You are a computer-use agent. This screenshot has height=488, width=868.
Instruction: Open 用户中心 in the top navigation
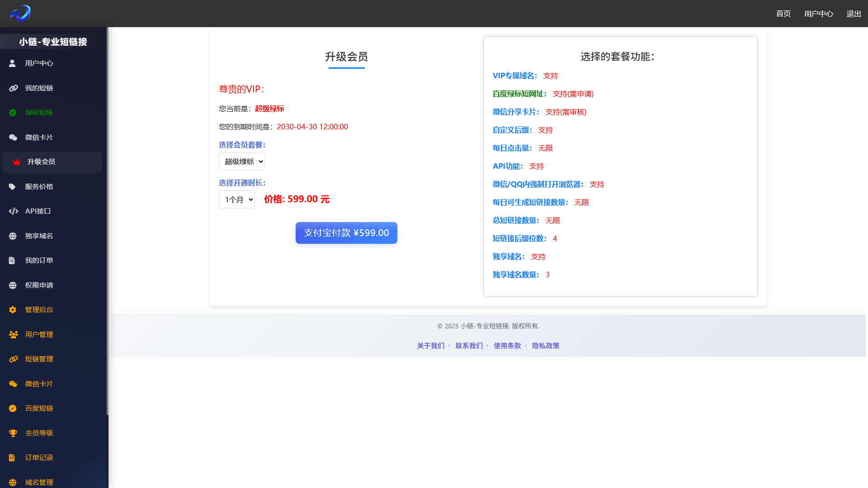[818, 14]
